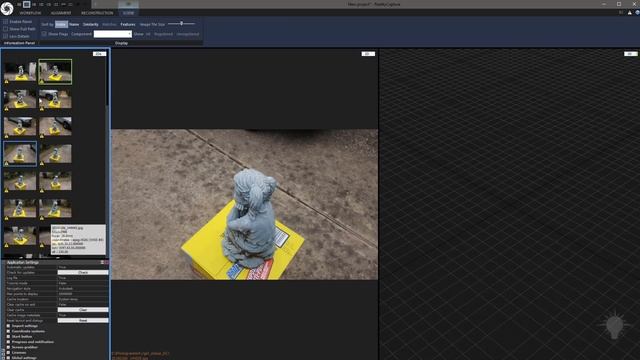Toggle the Show Full Path checkbox
Viewport: 640px width, 360px height.
coord(5,29)
